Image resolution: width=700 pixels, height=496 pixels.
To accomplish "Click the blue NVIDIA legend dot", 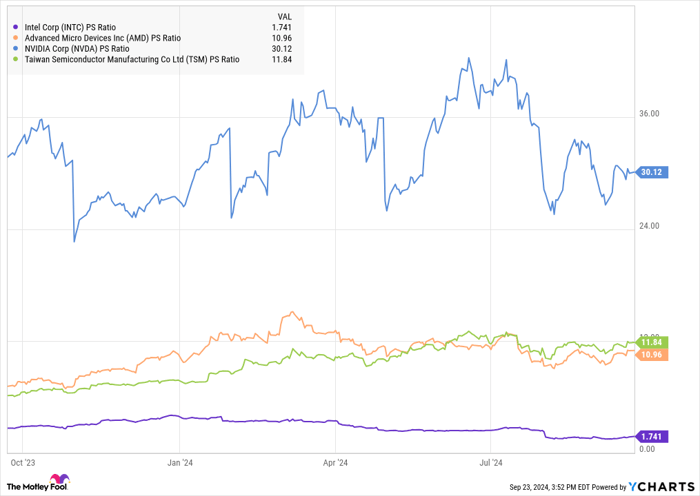I will point(16,49).
